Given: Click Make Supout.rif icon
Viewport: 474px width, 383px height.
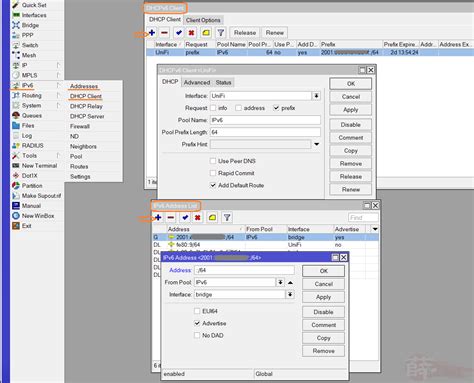Looking at the screenshot, I should [16, 196].
